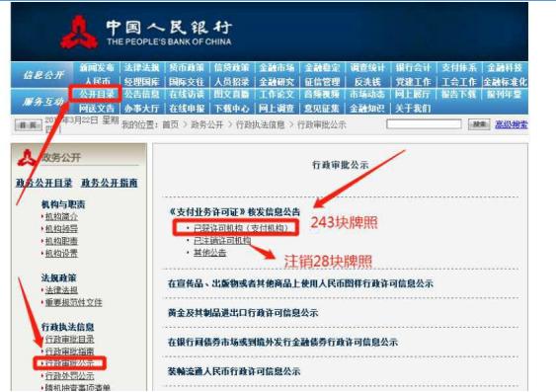This screenshot has height=392, width=556.
Task: Select 工作论文 in the navigation bar
Action: pyautogui.click(x=277, y=94)
